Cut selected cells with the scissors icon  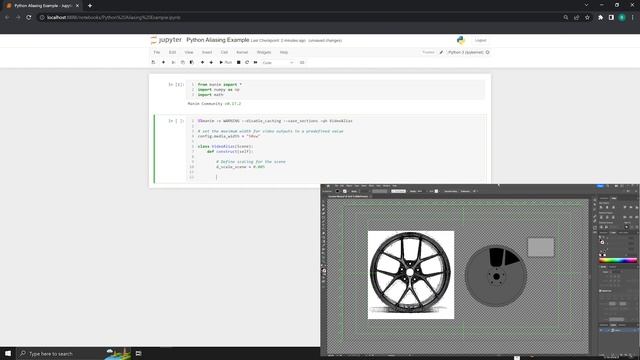(173, 62)
